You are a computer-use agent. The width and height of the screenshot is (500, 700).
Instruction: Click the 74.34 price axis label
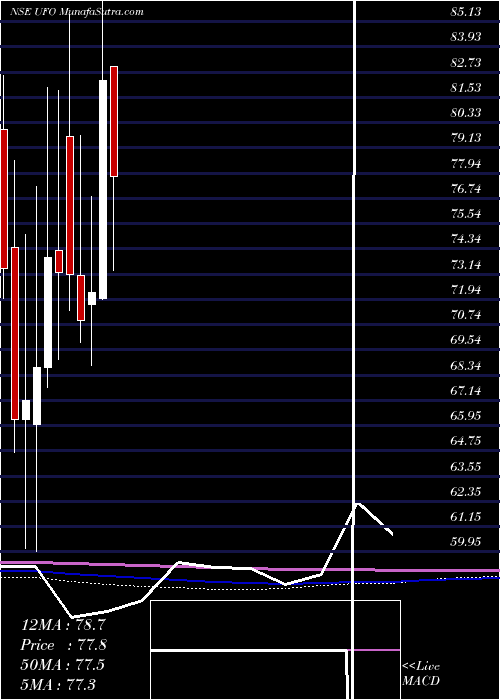(466, 239)
